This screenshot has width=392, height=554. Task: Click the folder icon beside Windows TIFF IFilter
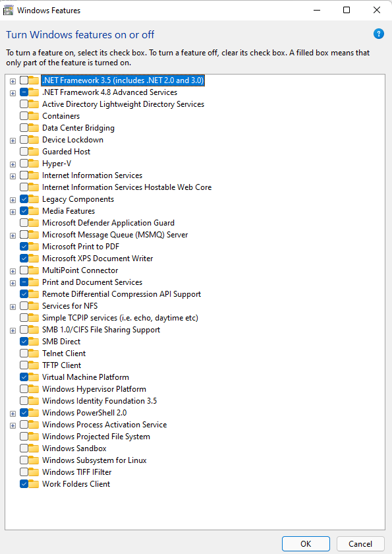(34, 472)
